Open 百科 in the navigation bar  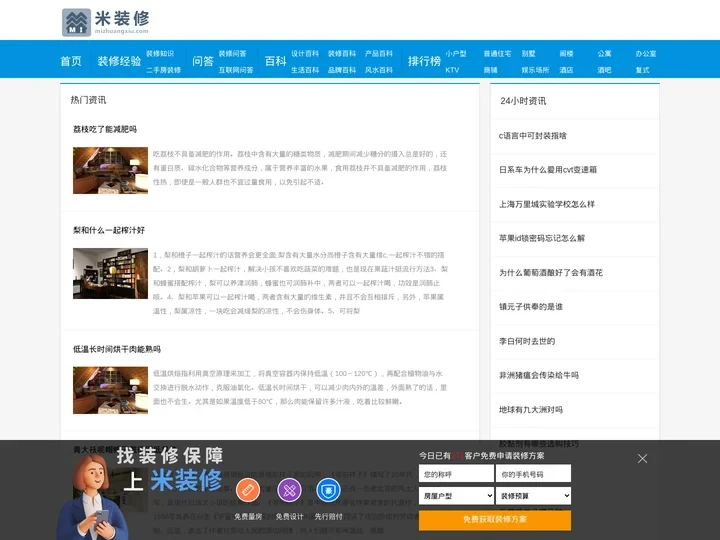tap(276, 61)
